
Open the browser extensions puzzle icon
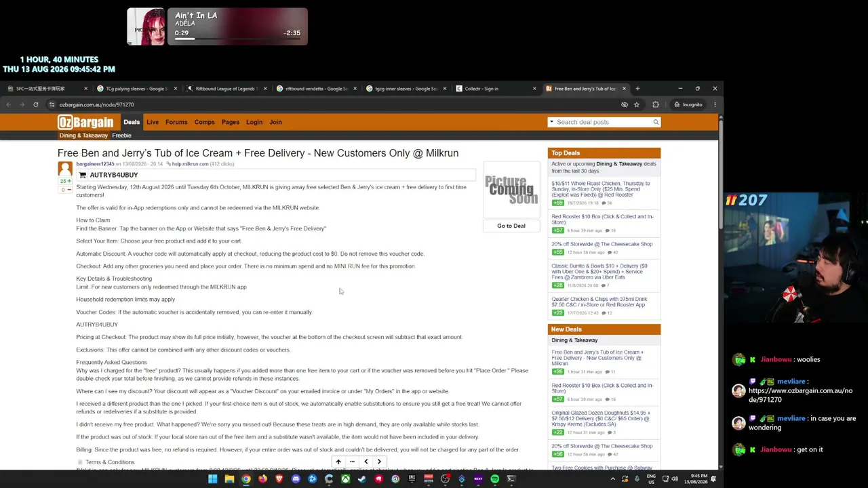655,104
